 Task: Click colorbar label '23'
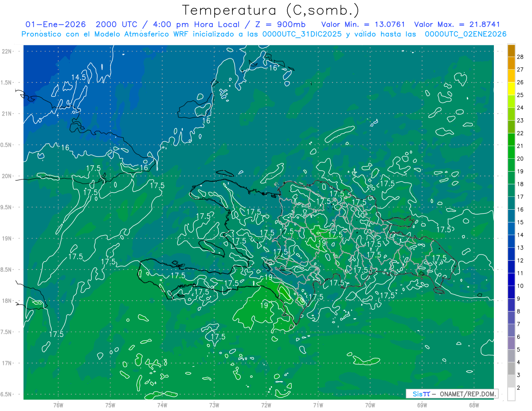pos(520,120)
